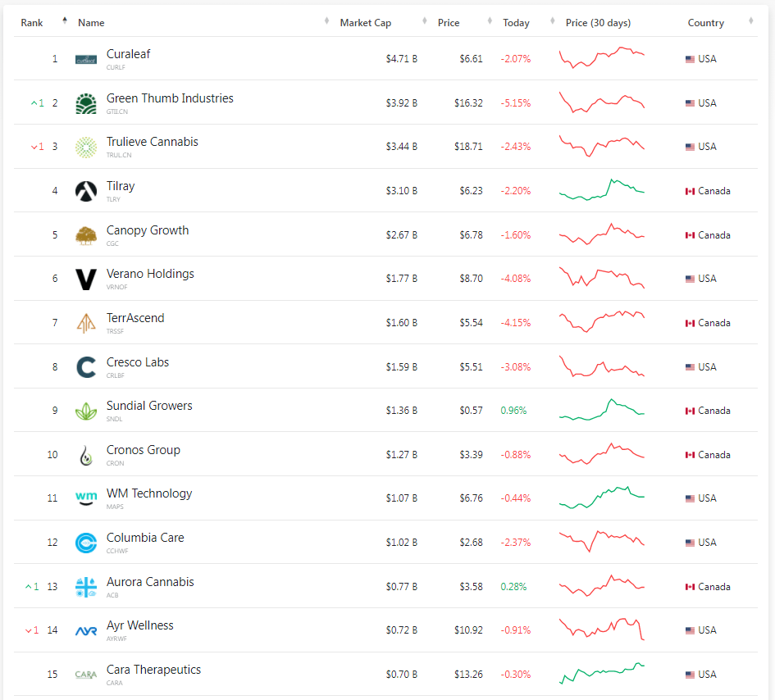Click the WM Technology logo
Viewport: 775px width, 700px height.
(x=85, y=498)
